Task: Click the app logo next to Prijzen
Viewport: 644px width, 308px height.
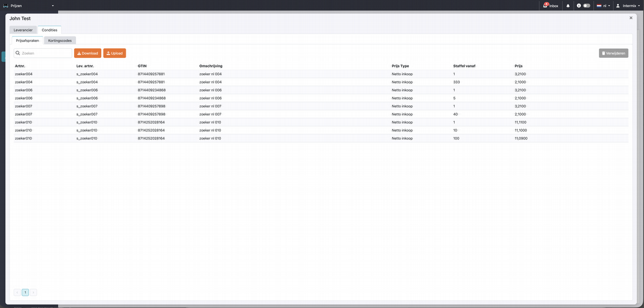Action: click(x=6, y=5)
